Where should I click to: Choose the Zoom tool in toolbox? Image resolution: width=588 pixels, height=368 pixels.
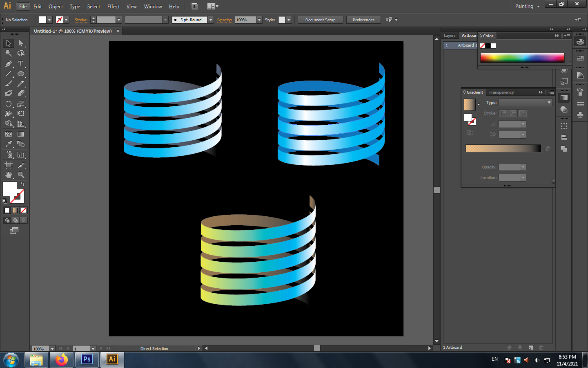pos(21,175)
